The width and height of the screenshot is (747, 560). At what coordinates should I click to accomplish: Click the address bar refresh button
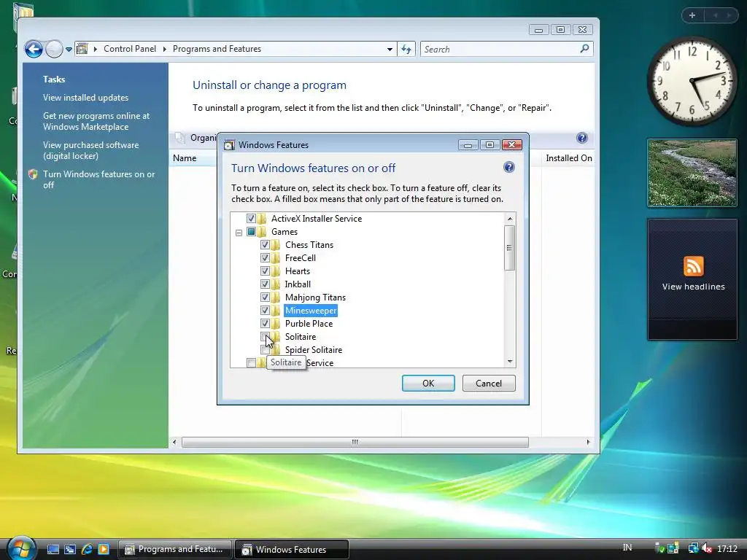pos(406,49)
